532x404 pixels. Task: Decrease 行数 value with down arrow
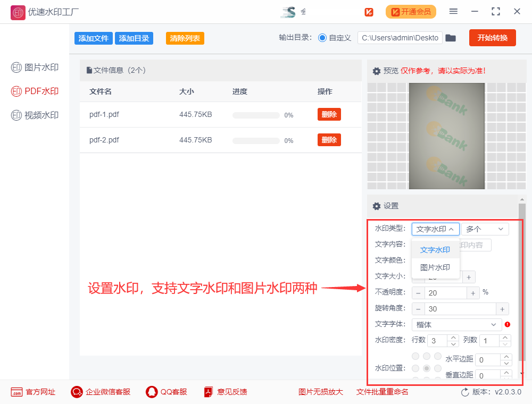click(x=453, y=344)
